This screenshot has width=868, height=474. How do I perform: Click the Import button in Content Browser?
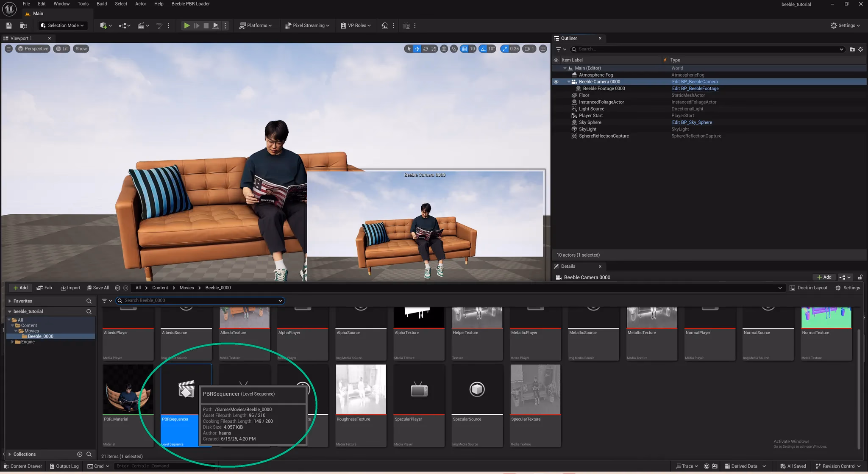click(x=70, y=288)
